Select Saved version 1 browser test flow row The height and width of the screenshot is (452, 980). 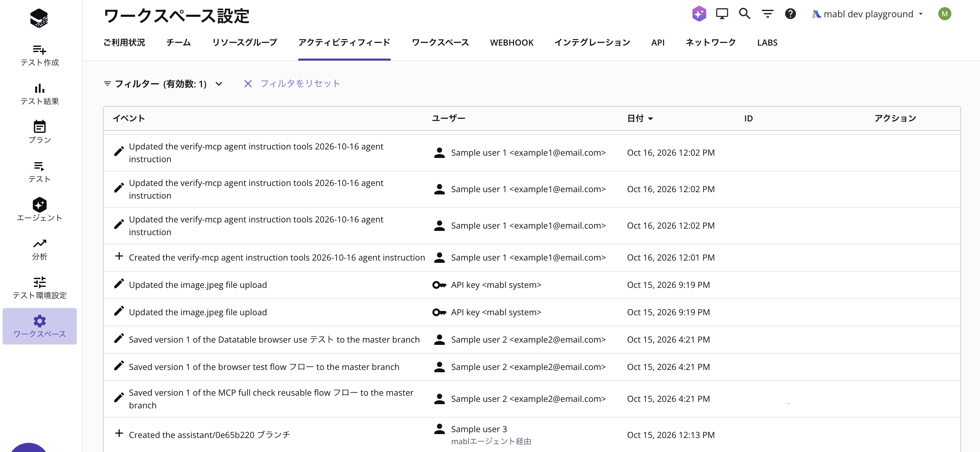[x=531, y=367]
